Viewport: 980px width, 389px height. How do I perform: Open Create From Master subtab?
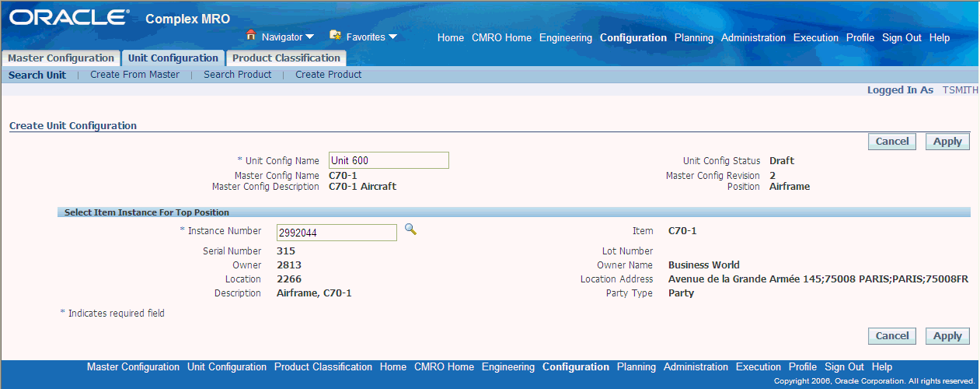[x=134, y=75]
